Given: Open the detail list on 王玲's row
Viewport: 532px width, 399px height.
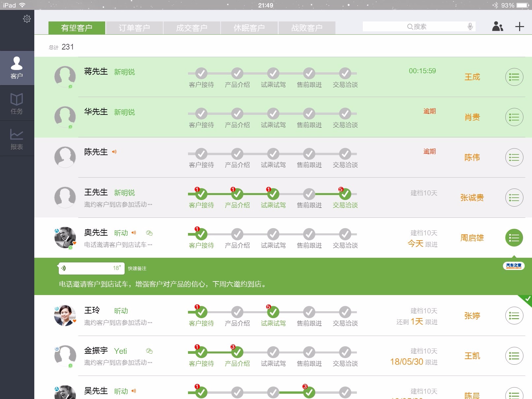Looking at the screenshot, I should click(514, 316).
